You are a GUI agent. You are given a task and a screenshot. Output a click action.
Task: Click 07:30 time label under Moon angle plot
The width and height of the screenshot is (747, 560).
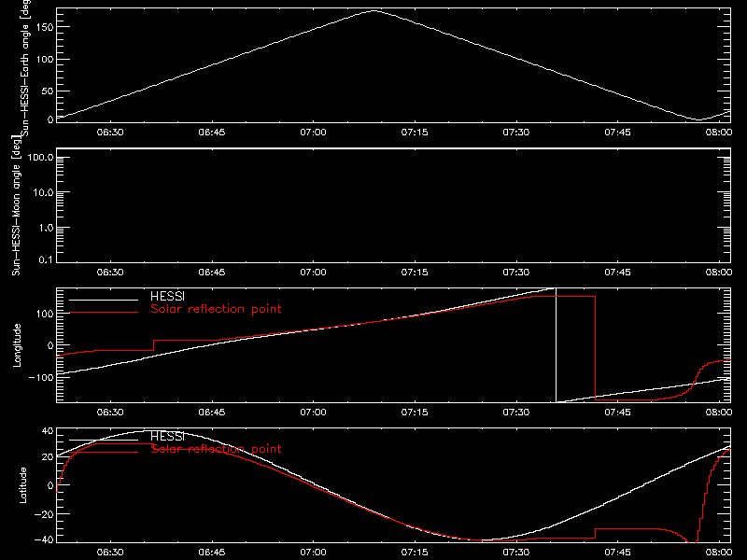pos(516,273)
